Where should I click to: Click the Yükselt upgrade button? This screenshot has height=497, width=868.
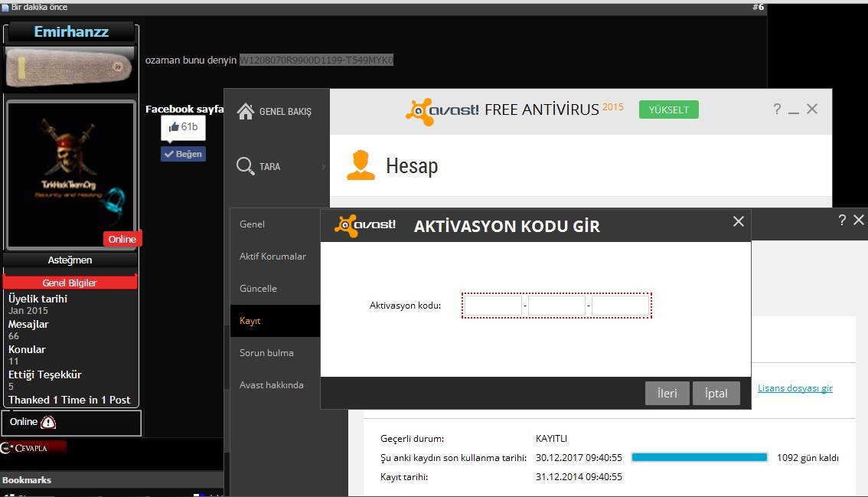[x=669, y=110]
